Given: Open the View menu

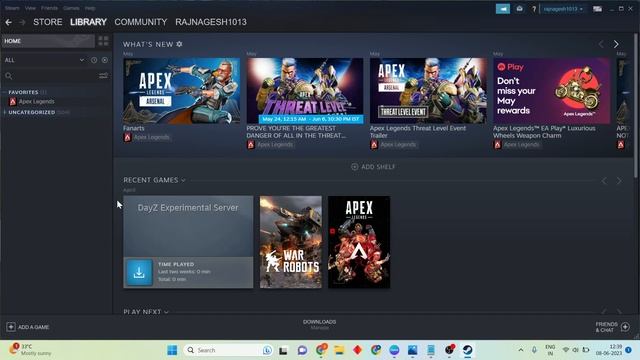Looking at the screenshot, I should click(30, 8).
